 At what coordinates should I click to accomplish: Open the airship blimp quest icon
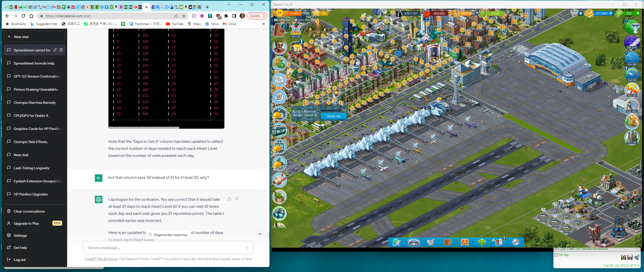click(x=279, y=180)
